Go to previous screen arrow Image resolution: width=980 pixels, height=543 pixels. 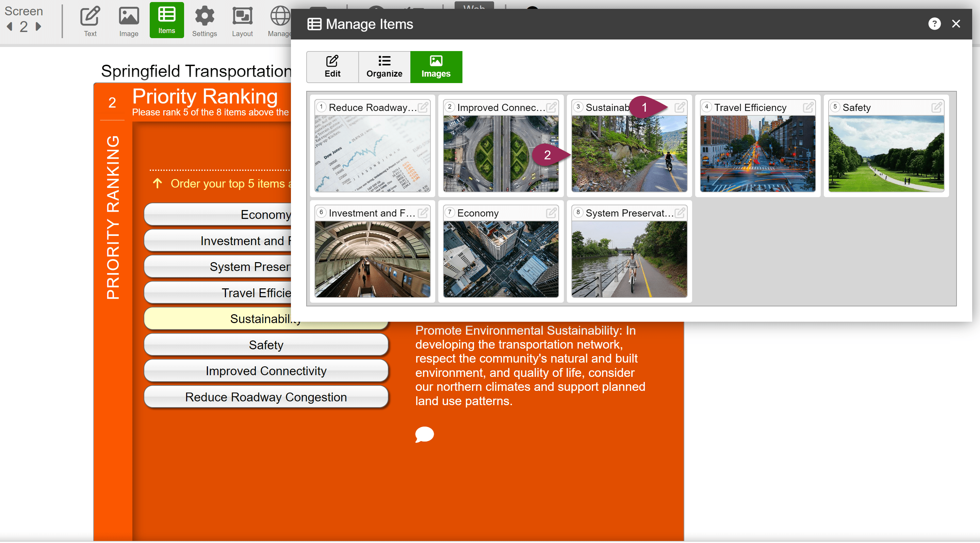click(10, 27)
